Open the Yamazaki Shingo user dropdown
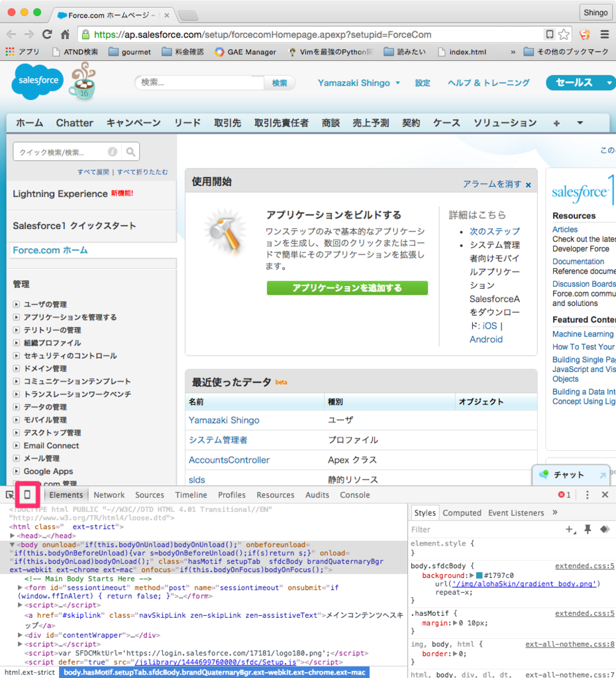 pos(358,83)
